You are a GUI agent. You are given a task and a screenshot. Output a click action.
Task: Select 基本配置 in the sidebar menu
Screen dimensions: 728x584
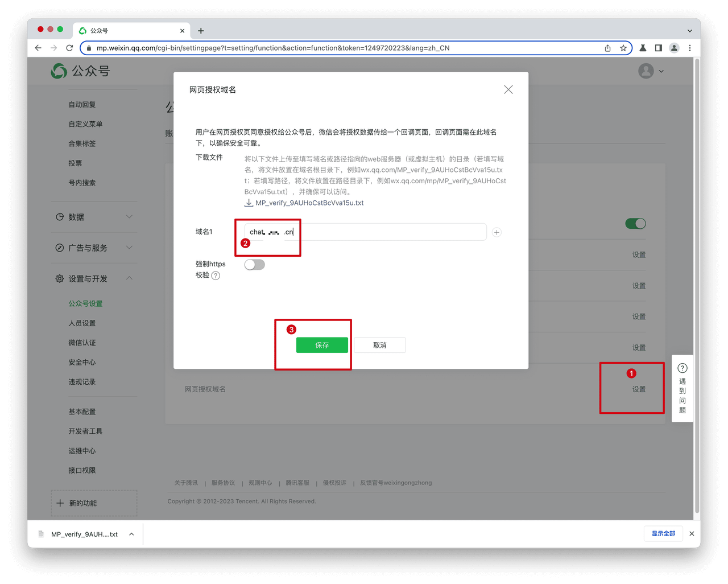[x=81, y=411]
